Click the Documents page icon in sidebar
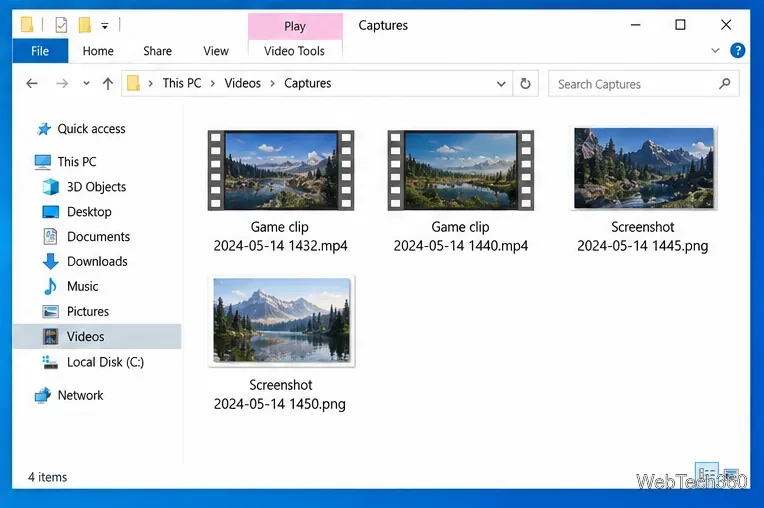 [51, 237]
